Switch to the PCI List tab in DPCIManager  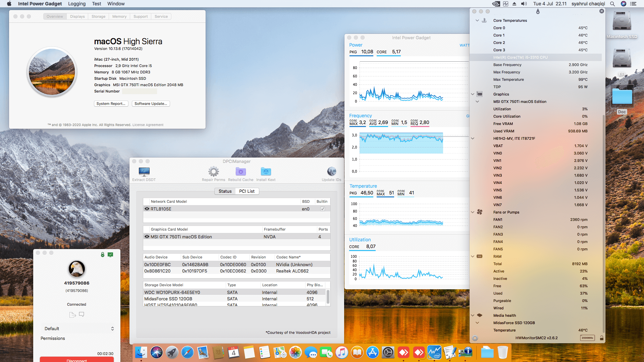pos(247,191)
